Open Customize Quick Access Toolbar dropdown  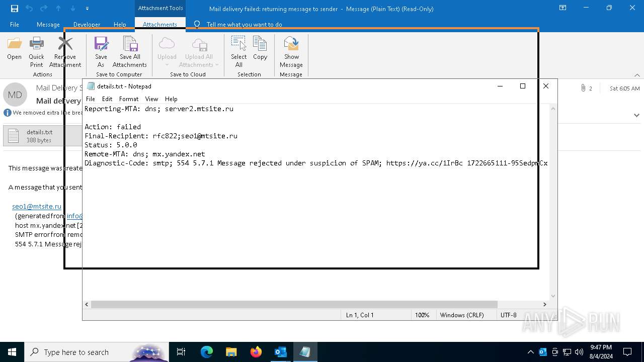[x=87, y=8]
